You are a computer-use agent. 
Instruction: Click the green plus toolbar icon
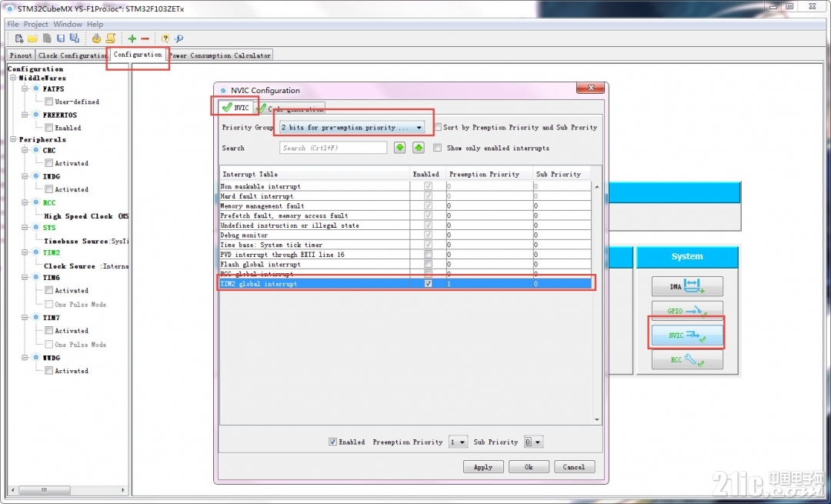[x=132, y=38]
